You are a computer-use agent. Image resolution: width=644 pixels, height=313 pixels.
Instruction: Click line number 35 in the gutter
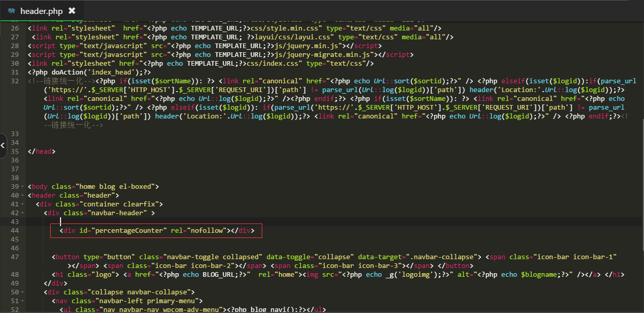(x=14, y=151)
